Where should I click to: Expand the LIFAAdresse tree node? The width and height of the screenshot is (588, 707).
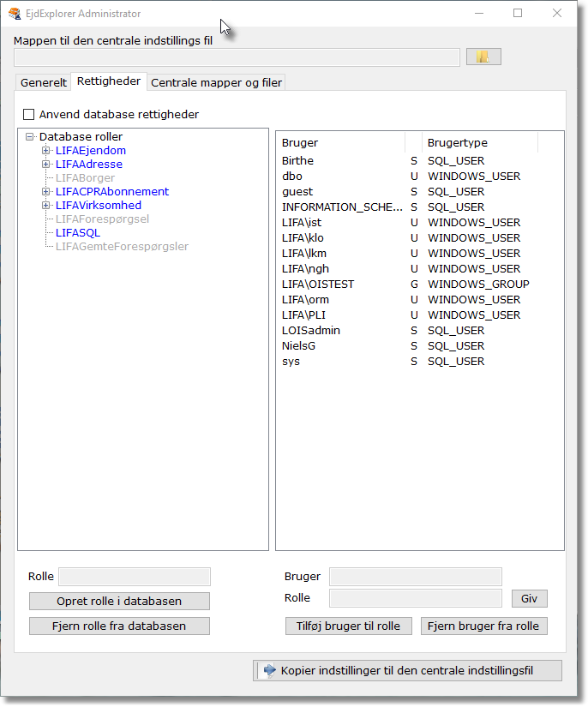(x=46, y=165)
